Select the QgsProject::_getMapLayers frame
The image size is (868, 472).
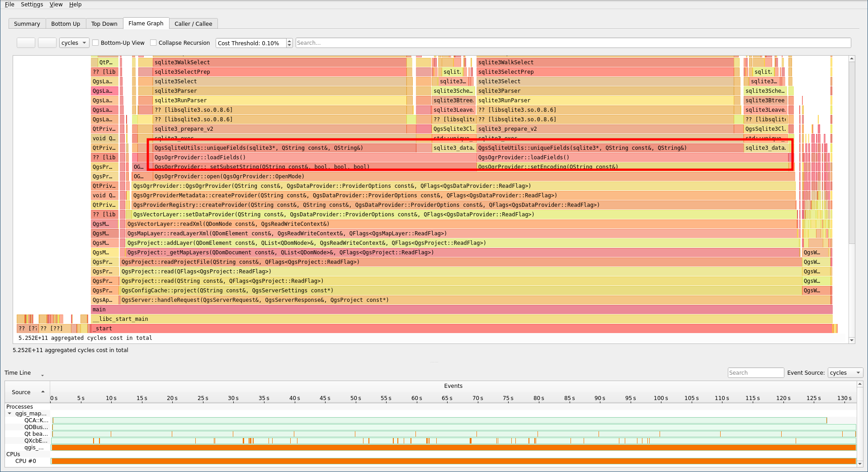tap(463, 253)
